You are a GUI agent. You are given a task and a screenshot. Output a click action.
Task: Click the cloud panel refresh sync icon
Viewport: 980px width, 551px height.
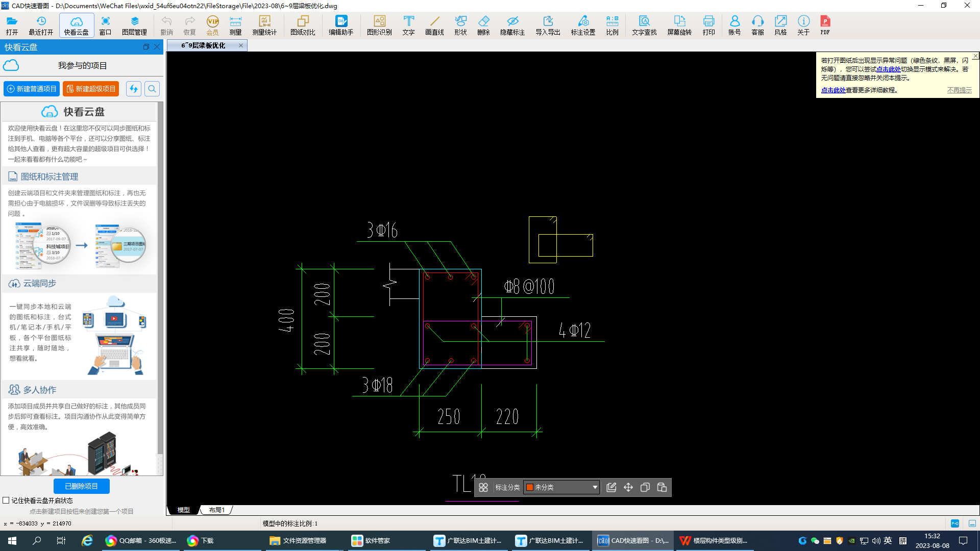tap(134, 89)
